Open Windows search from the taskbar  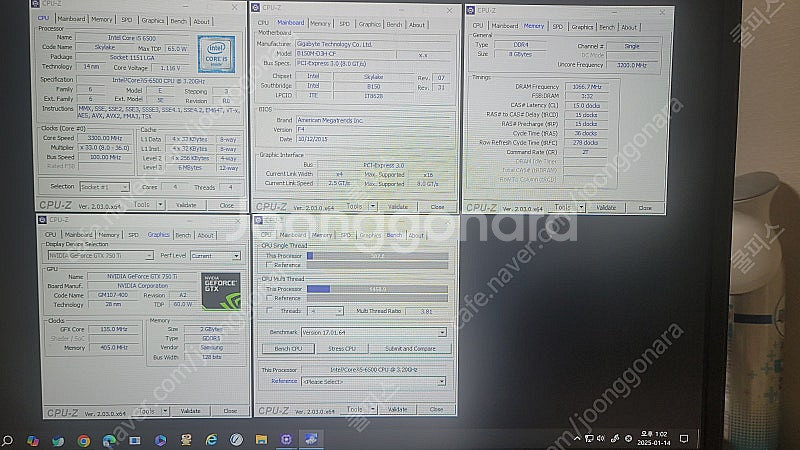(8, 440)
